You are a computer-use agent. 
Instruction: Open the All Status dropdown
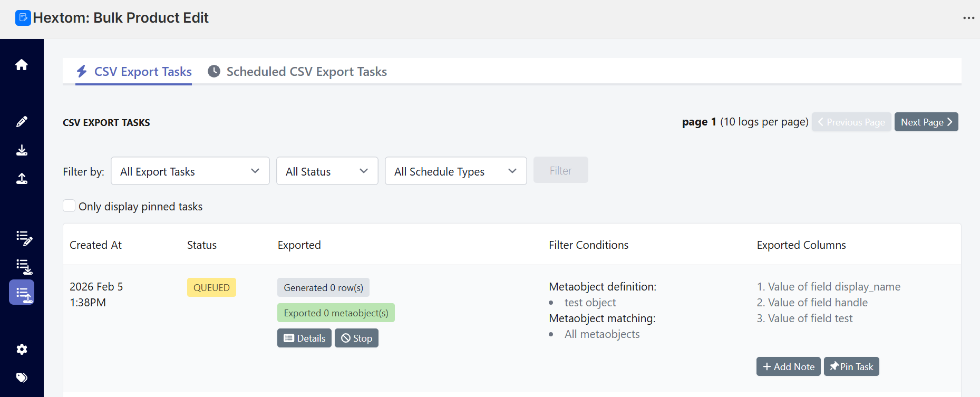click(x=327, y=171)
